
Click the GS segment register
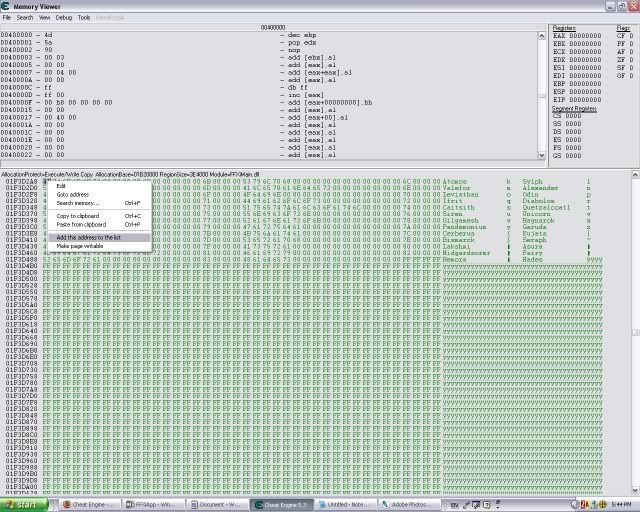pyautogui.click(x=567, y=156)
